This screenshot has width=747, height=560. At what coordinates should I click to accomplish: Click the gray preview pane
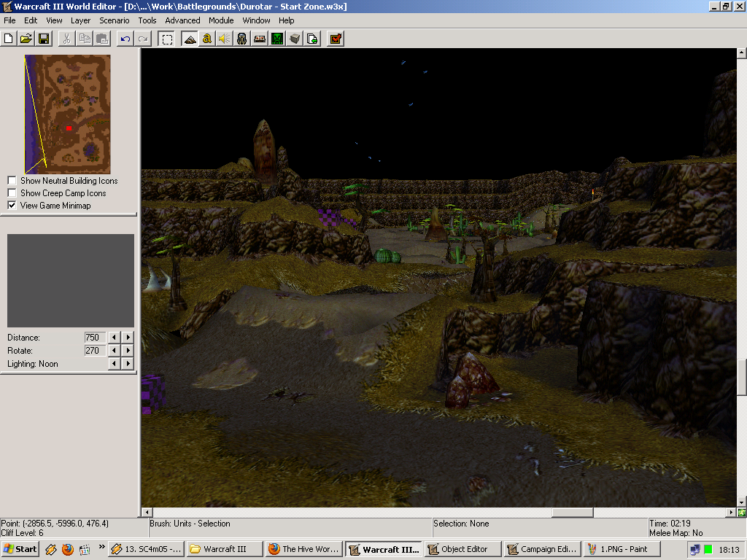tap(71, 281)
